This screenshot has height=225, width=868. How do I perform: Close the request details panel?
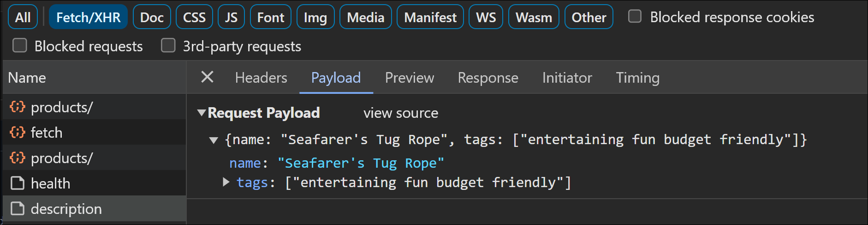coord(208,77)
